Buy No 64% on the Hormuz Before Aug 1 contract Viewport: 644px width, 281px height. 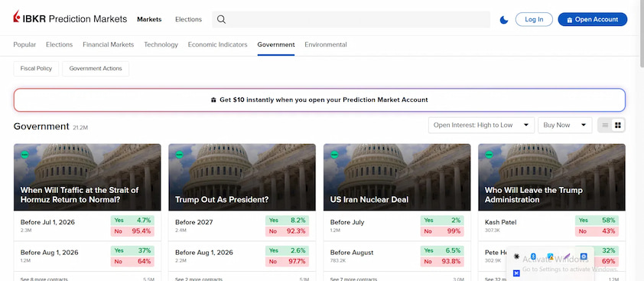pyautogui.click(x=132, y=262)
